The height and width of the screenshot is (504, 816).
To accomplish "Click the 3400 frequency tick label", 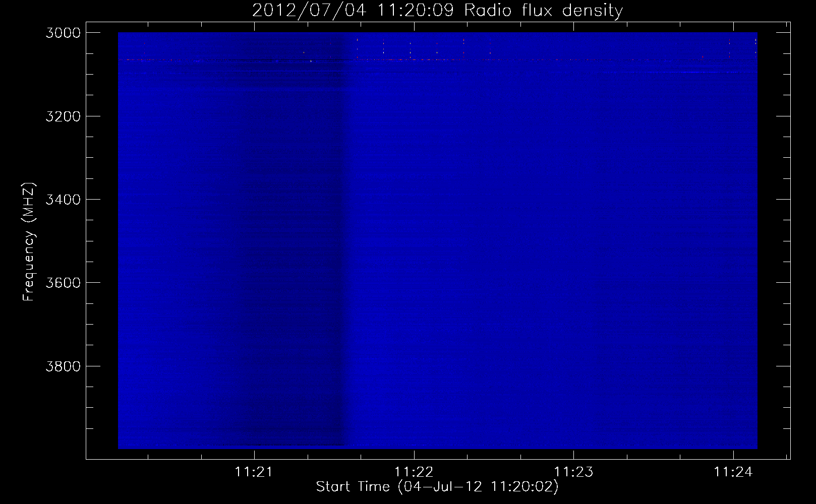I will pos(63,200).
